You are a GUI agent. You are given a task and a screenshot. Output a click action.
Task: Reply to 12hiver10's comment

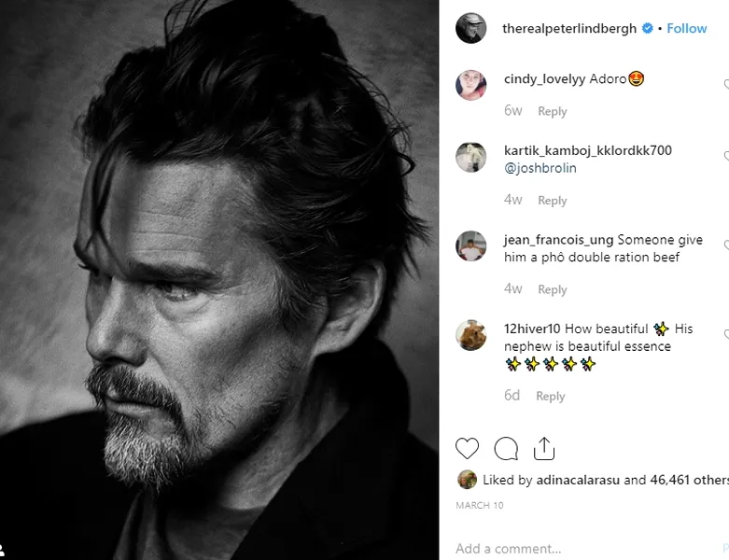tap(550, 397)
